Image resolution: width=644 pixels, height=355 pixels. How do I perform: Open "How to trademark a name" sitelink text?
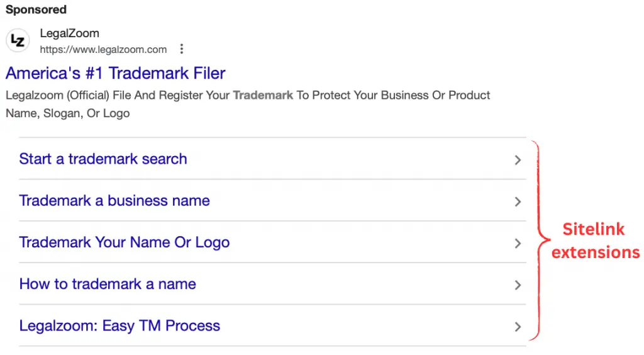[x=108, y=284]
